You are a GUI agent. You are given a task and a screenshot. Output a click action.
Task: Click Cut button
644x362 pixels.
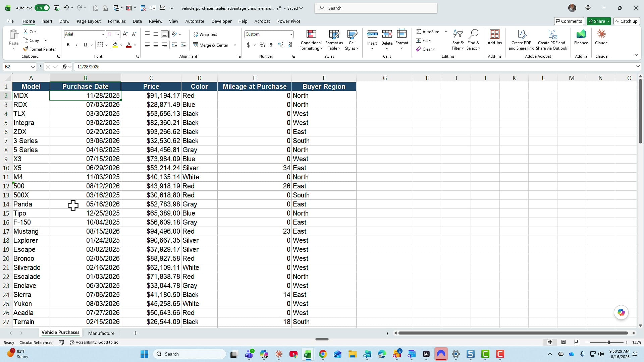(x=30, y=32)
